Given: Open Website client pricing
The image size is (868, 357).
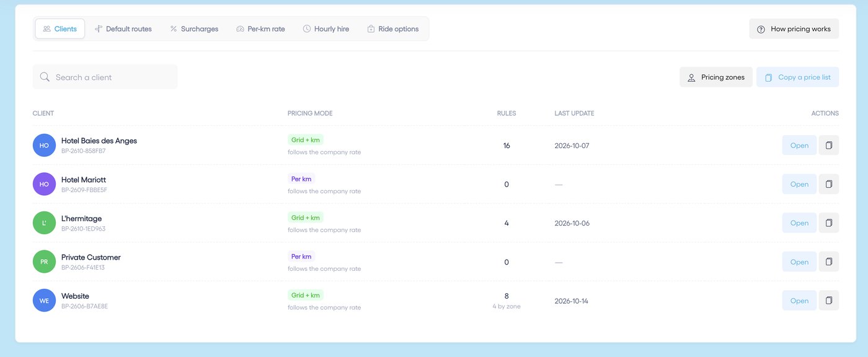Looking at the screenshot, I should click(799, 301).
